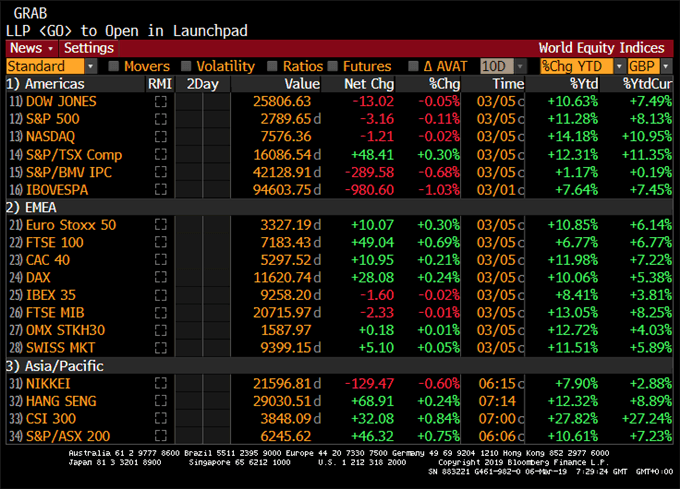This screenshot has width=680, height=489.
Task: Click IBOVESPA net change -980.60
Action: (369, 189)
